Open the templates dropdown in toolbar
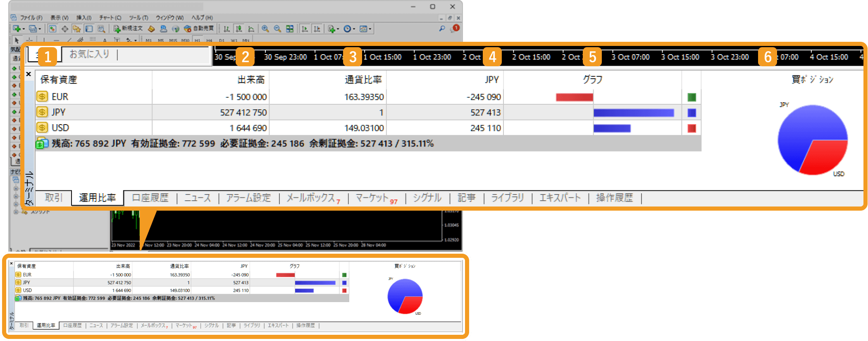868x341 pixels. pyautogui.click(x=370, y=29)
